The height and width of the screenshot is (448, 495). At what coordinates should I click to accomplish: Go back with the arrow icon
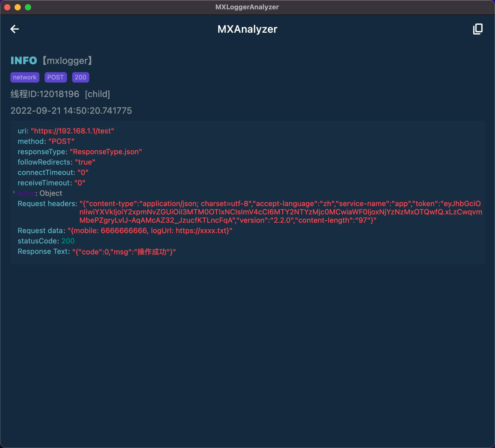pos(15,29)
